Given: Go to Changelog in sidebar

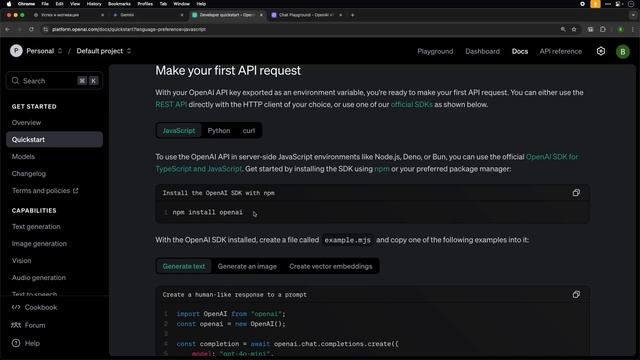Looking at the screenshot, I should click(x=29, y=173).
